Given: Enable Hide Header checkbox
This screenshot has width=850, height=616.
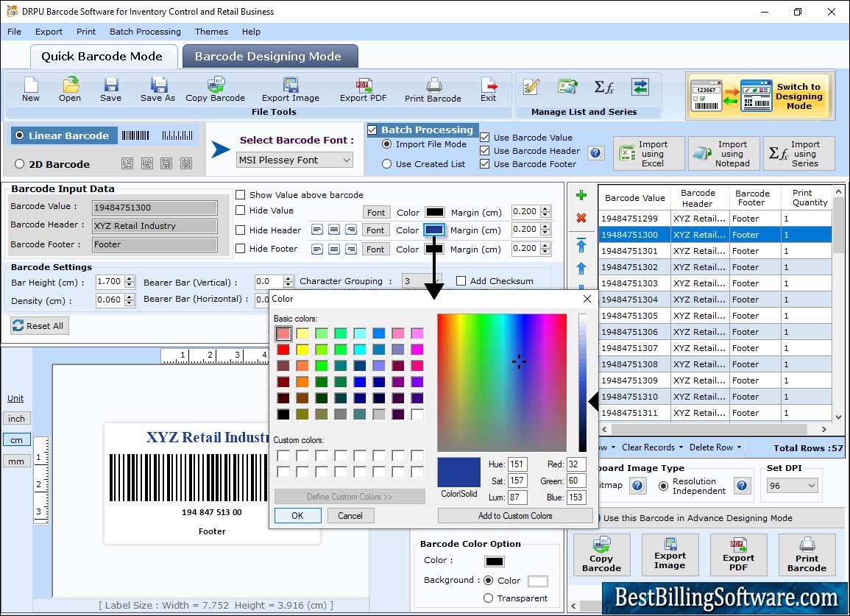Looking at the screenshot, I should (x=240, y=230).
